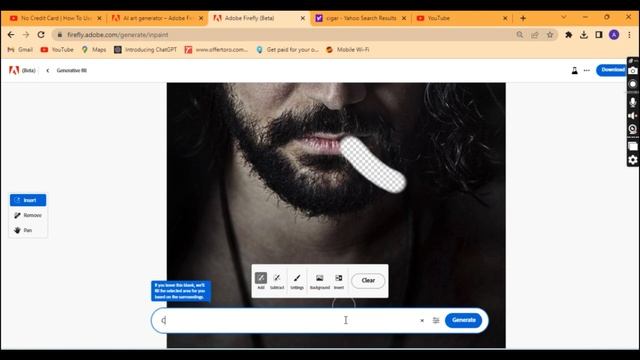Viewport: 640px width, 360px height.
Task: Click recorder overlay camera screenshot icon
Action: point(633,71)
